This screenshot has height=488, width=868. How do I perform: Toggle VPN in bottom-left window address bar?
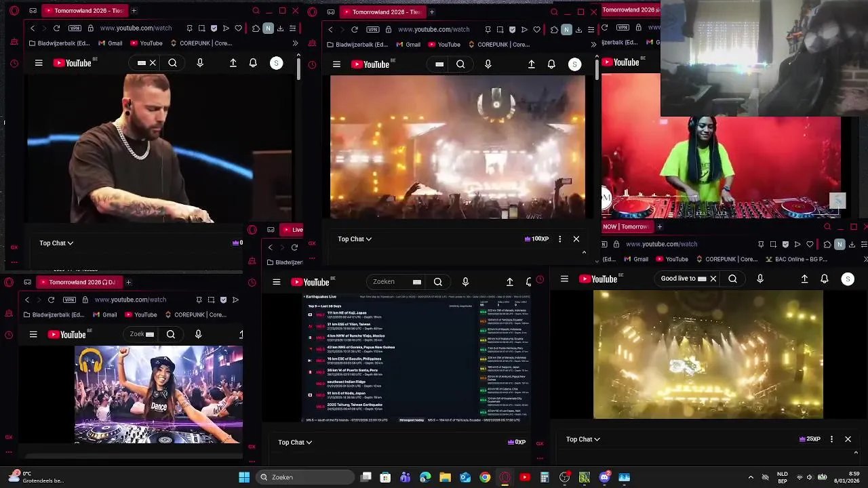click(x=69, y=300)
